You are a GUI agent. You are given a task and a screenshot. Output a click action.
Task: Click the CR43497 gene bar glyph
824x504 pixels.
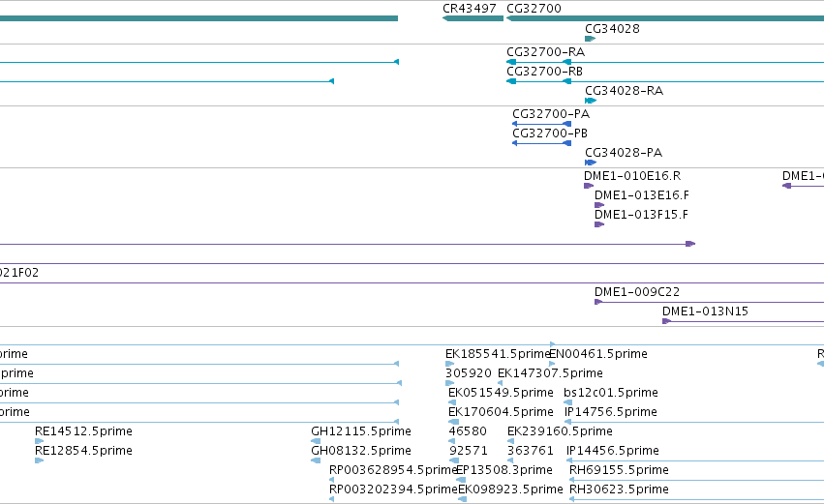473,19
